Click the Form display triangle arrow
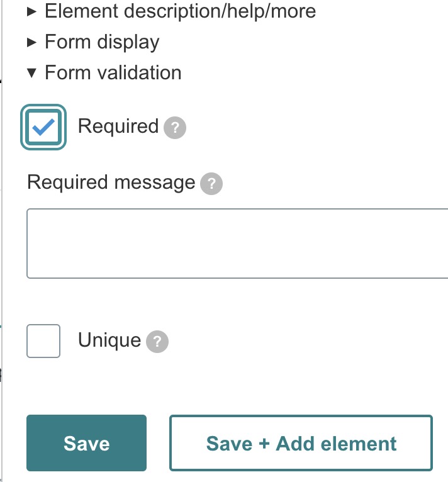Screen dimensions: 448x482 33,42
